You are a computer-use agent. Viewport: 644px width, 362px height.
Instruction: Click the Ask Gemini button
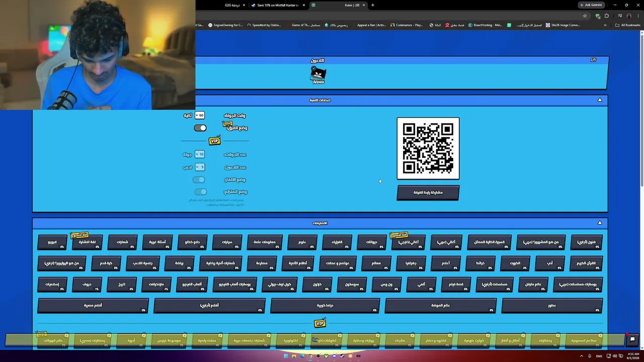pos(591,5)
